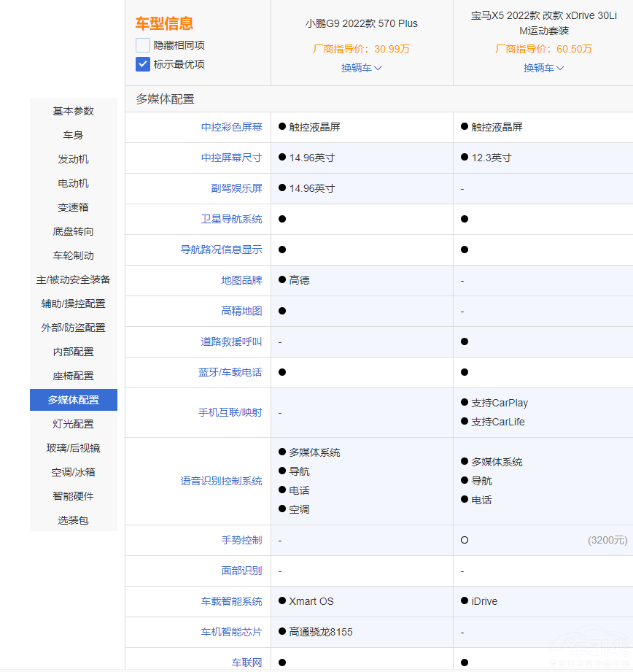Go to 发动机 section
The width and height of the screenshot is (633, 672).
click(74, 159)
